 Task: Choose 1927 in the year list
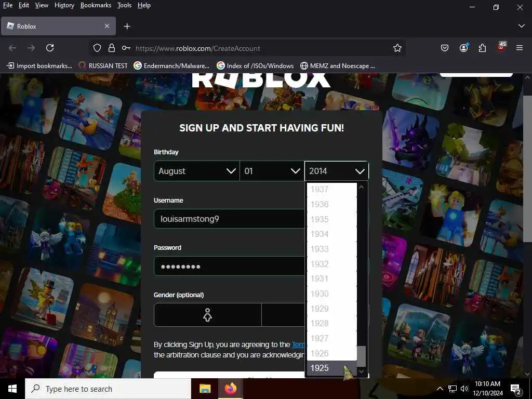[x=332, y=338]
